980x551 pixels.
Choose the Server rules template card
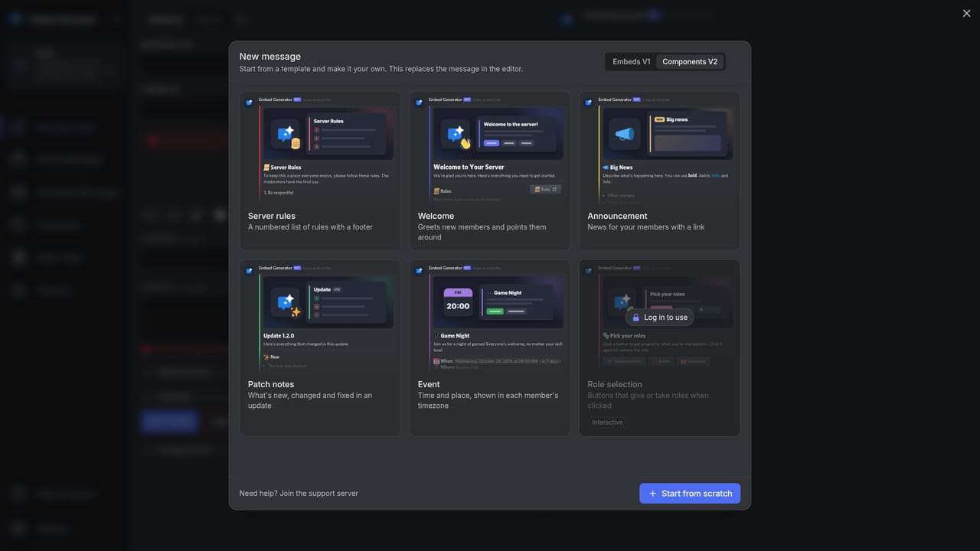(x=320, y=171)
